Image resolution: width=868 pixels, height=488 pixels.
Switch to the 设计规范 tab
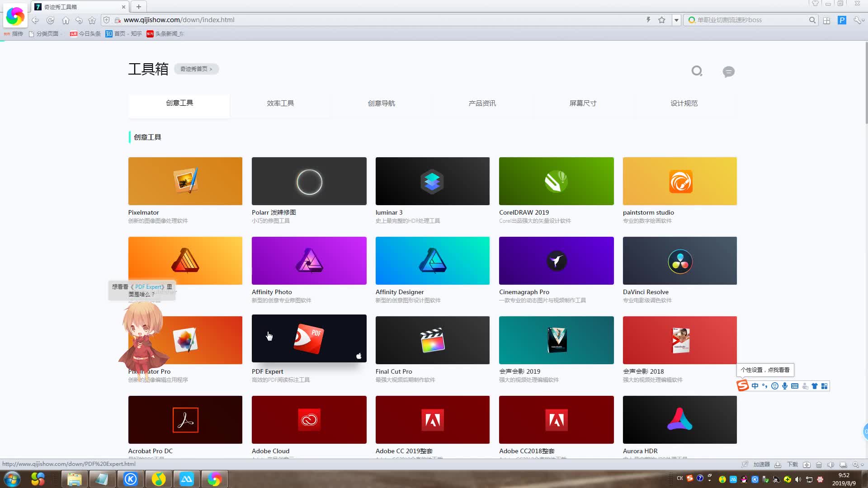[684, 103]
